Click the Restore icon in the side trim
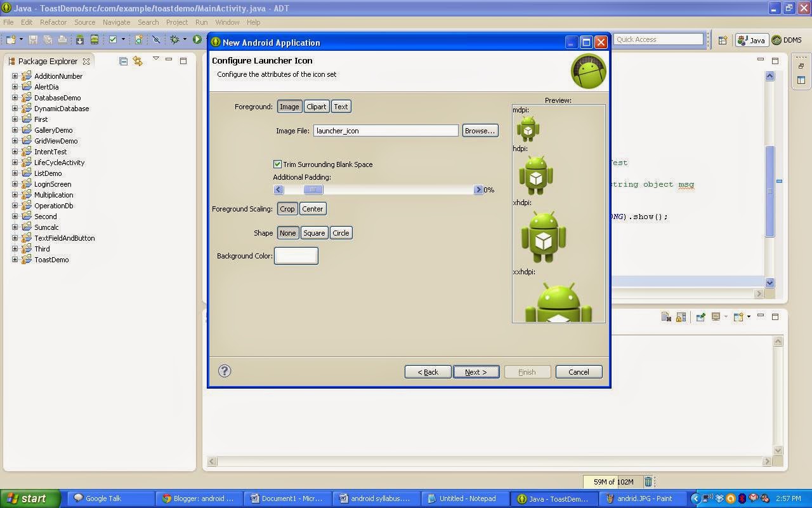The image size is (812, 508). [x=801, y=66]
